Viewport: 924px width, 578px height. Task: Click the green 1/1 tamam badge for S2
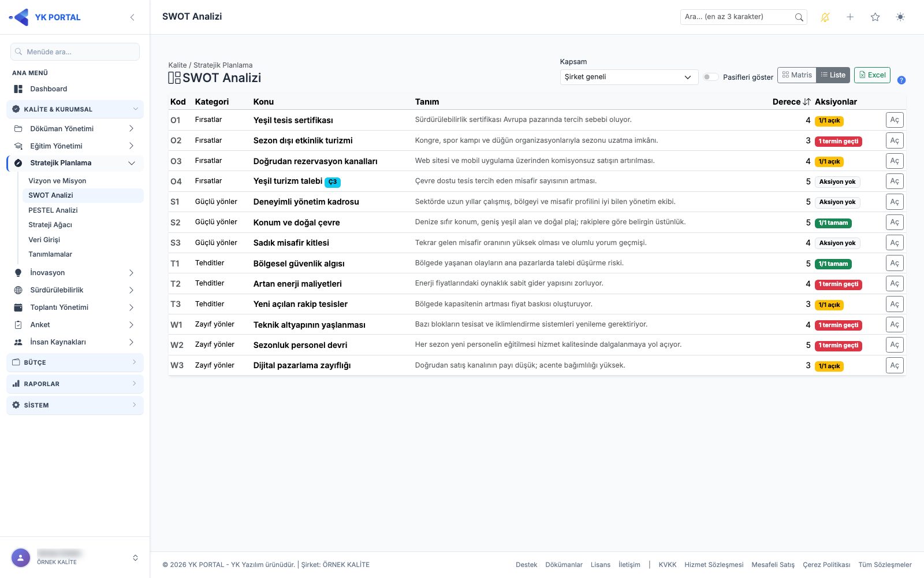point(833,223)
